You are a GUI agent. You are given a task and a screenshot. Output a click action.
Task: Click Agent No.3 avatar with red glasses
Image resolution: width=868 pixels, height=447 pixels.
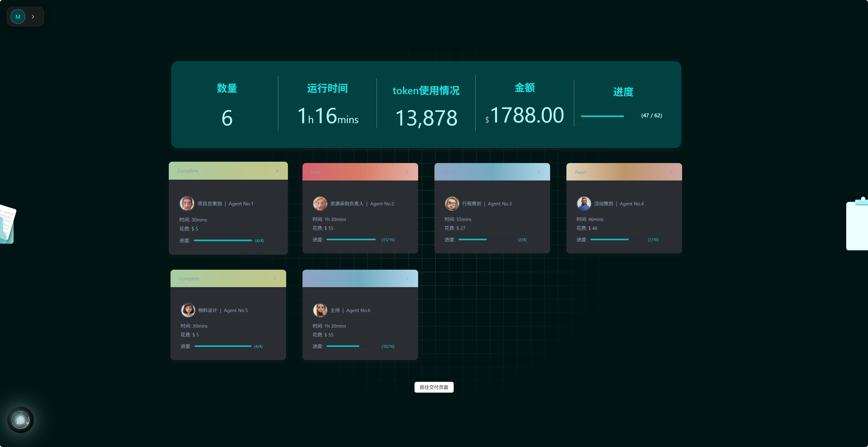(x=452, y=203)
